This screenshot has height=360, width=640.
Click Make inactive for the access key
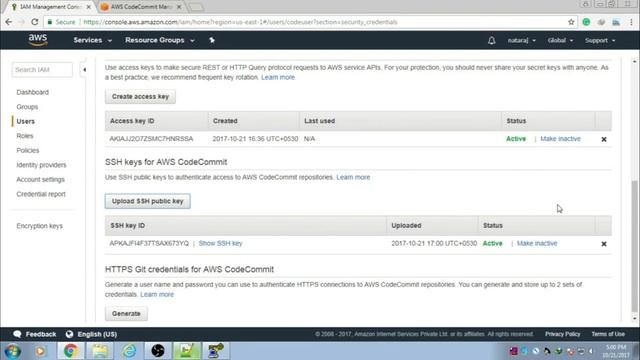coord(560,139)
